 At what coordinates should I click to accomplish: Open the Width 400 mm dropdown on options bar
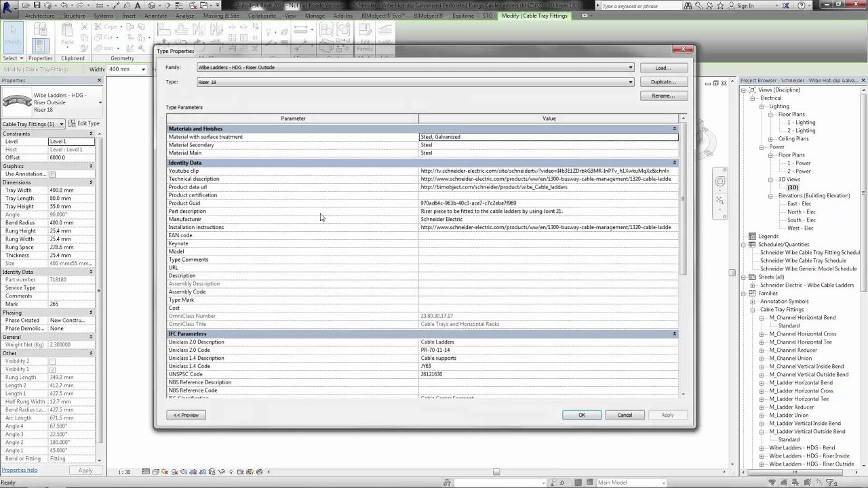tap(143, 69)
